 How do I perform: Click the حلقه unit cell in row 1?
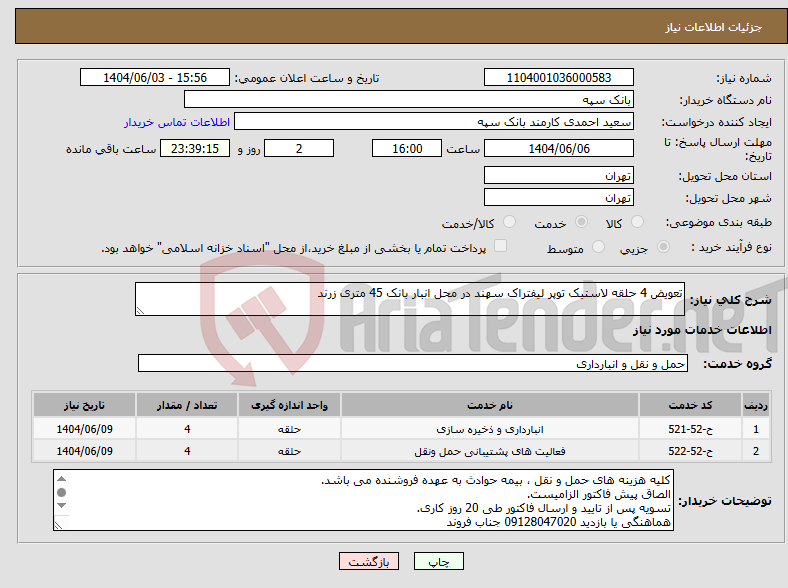289,429
